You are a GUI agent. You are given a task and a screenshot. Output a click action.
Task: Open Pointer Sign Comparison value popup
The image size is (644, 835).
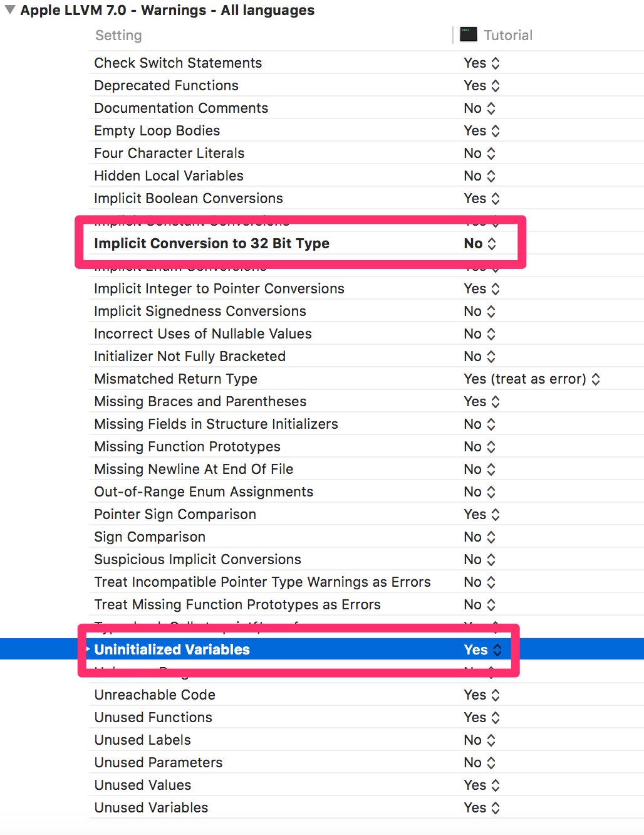tap(482, 514)
